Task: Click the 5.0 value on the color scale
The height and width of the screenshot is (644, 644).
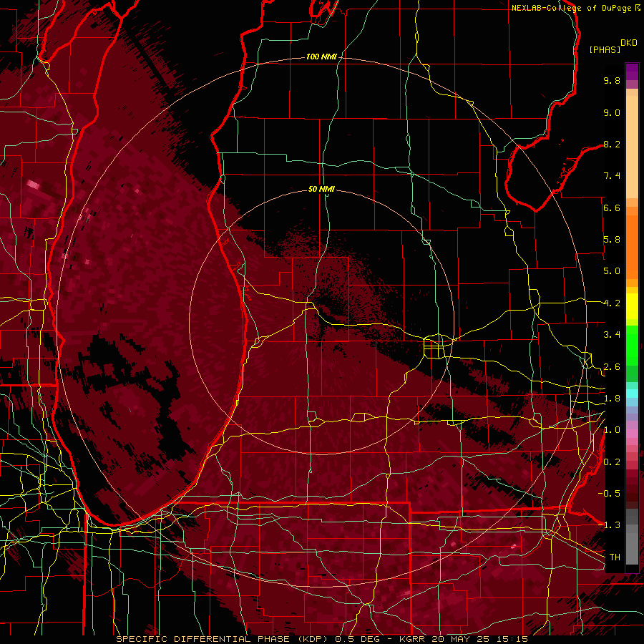Action: tap(612, 271)
